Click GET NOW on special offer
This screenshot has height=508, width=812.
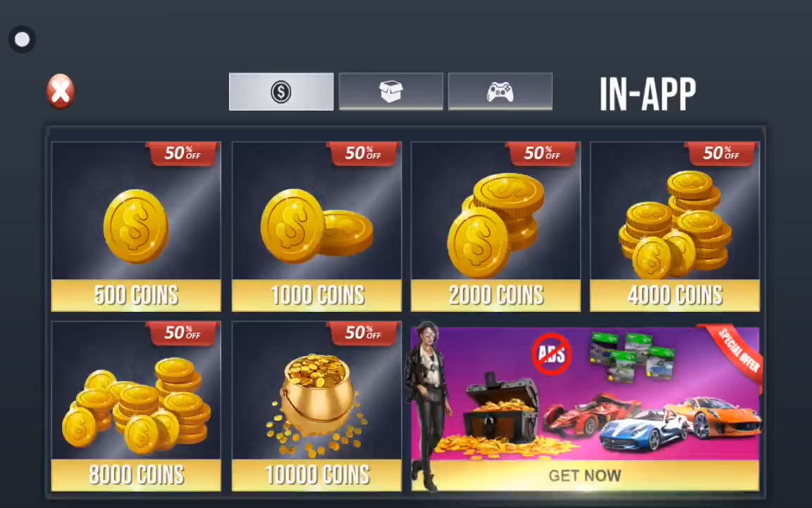point(584,476)
